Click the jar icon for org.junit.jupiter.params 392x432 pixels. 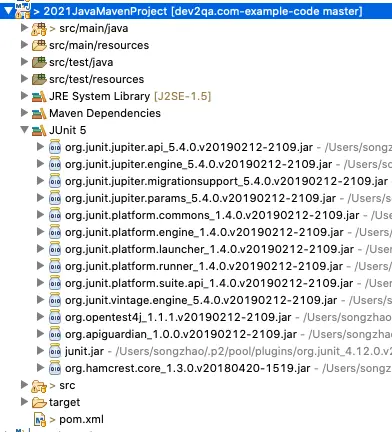pos(55,198)
